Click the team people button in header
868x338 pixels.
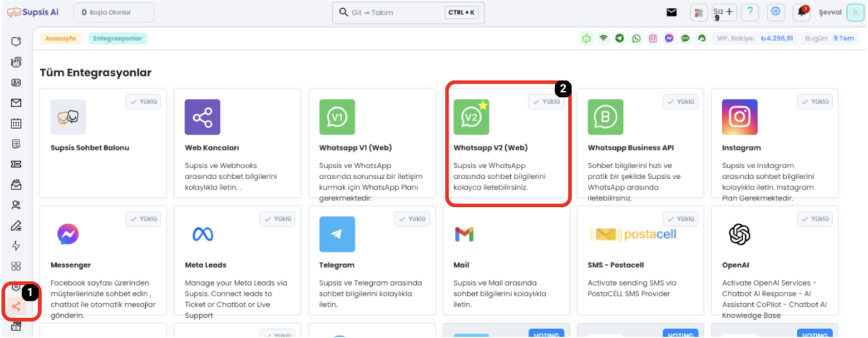698,12
